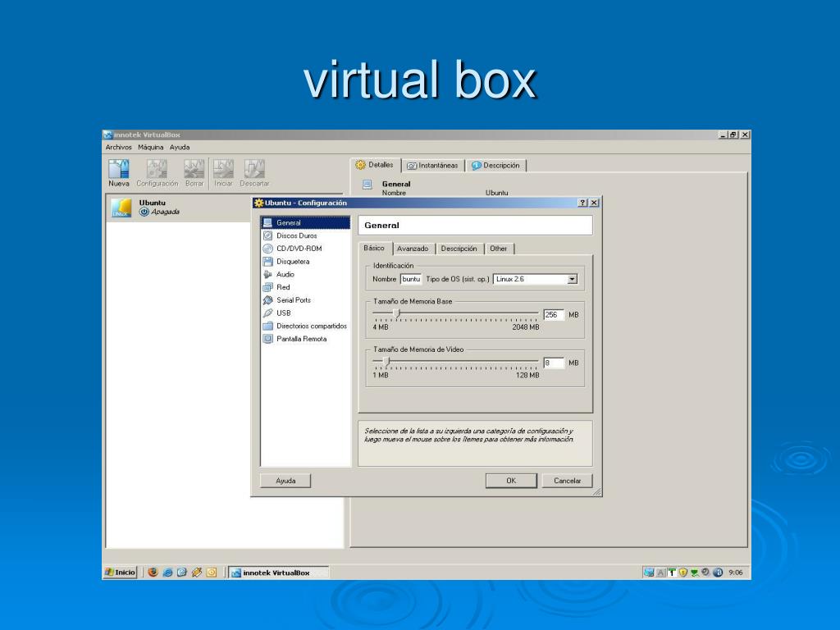
Task: Click the Nueva toolbar icon
Action: [x=118, y=173]
